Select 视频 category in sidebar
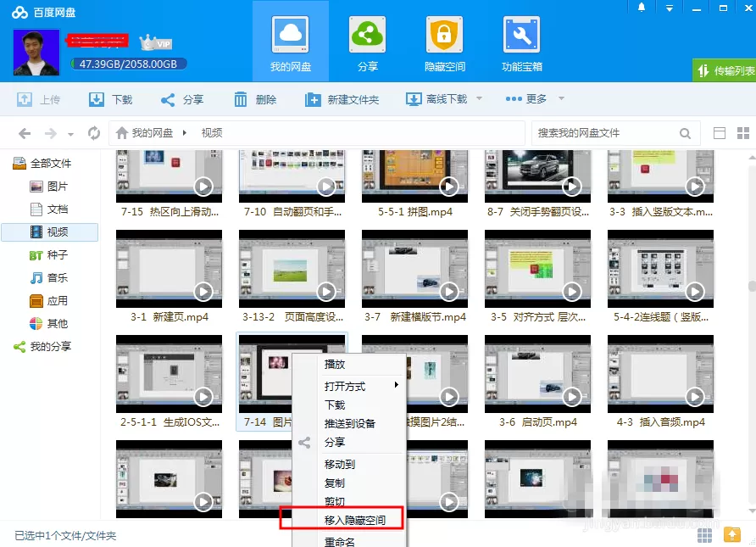 pos(50,232)
